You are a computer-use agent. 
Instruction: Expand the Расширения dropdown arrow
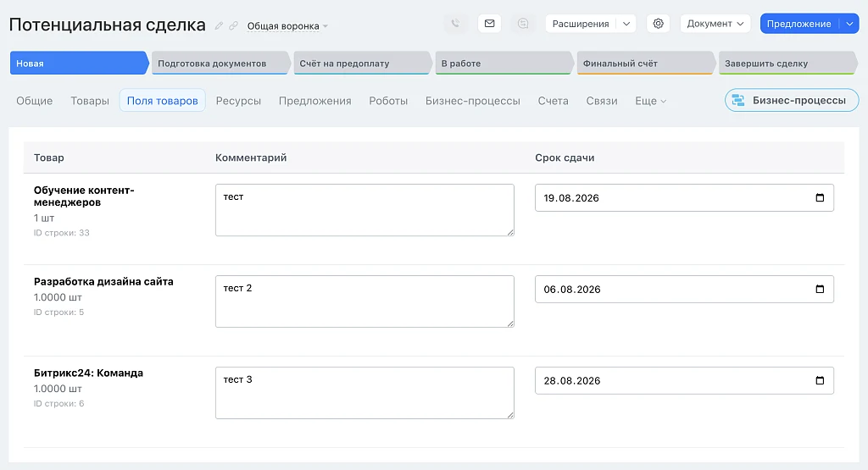pyautogui.click(x=626, y=24)
